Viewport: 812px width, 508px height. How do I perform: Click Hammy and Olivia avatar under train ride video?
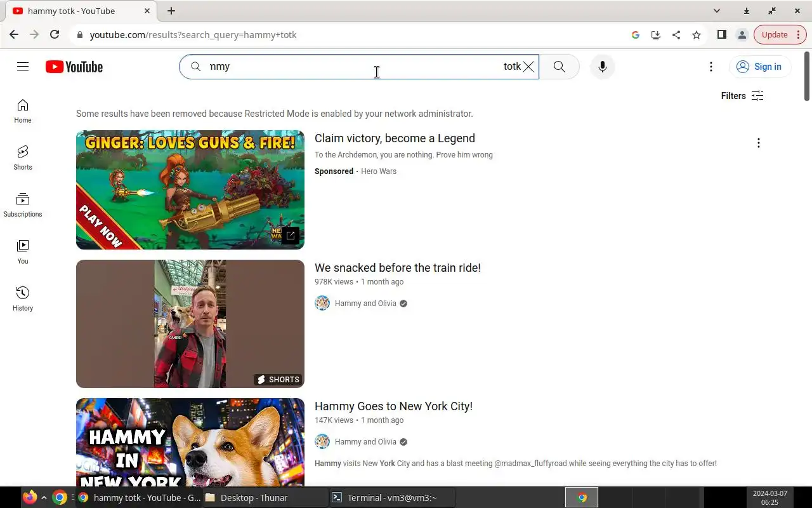click(322, 303)
